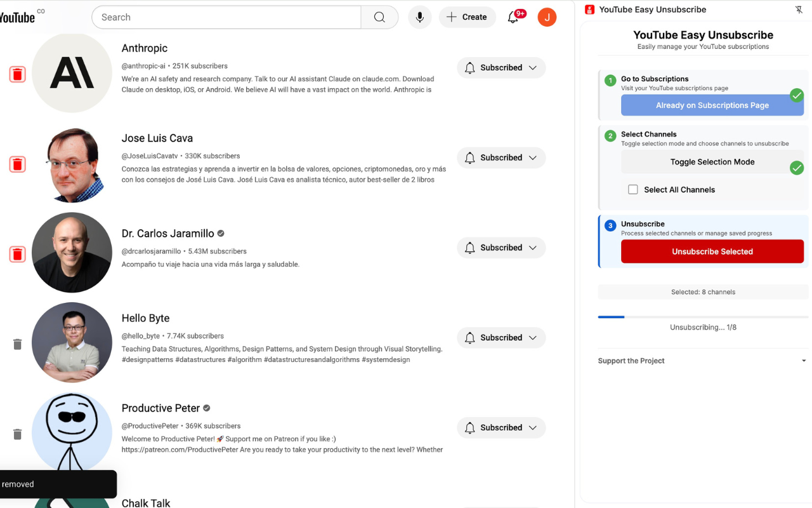The width and height of the screenshot is (812, 508).
Task: Click the red Unsubscribe Selected button
Action: click(712, 251)
